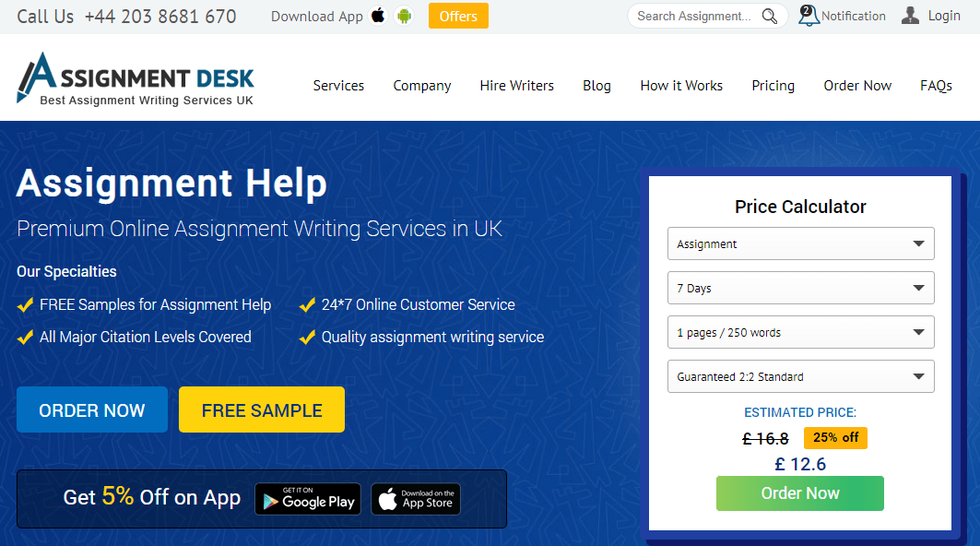Go to the Pricing menu item
980x546 pixels.
point(773,86)
